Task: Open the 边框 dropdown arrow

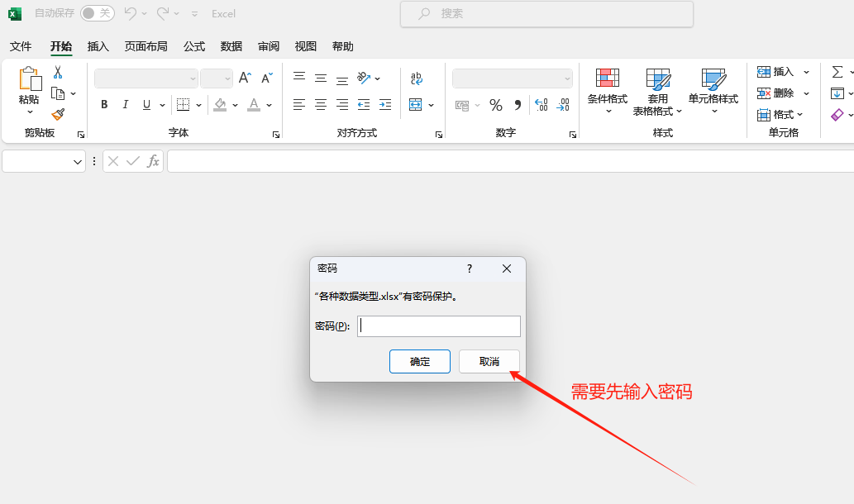Action: coord(198,105)
